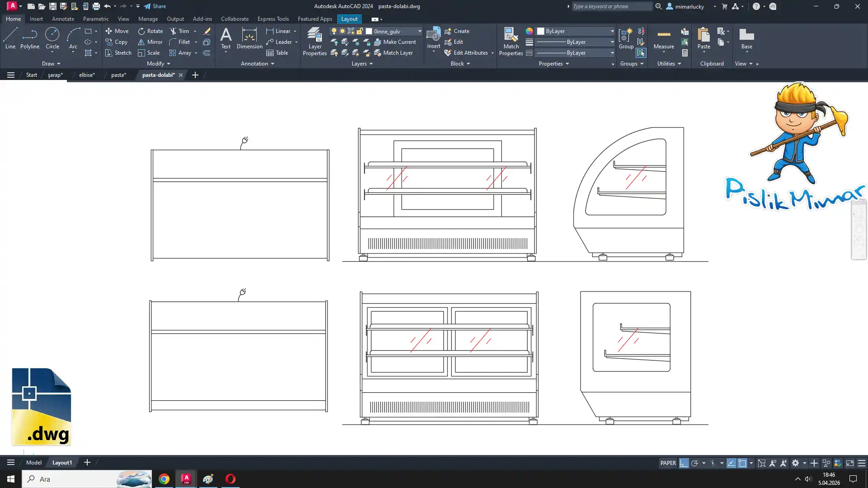Screen dimensions: 868x488
Task: Click the Share button
Action: coord(155,6)
